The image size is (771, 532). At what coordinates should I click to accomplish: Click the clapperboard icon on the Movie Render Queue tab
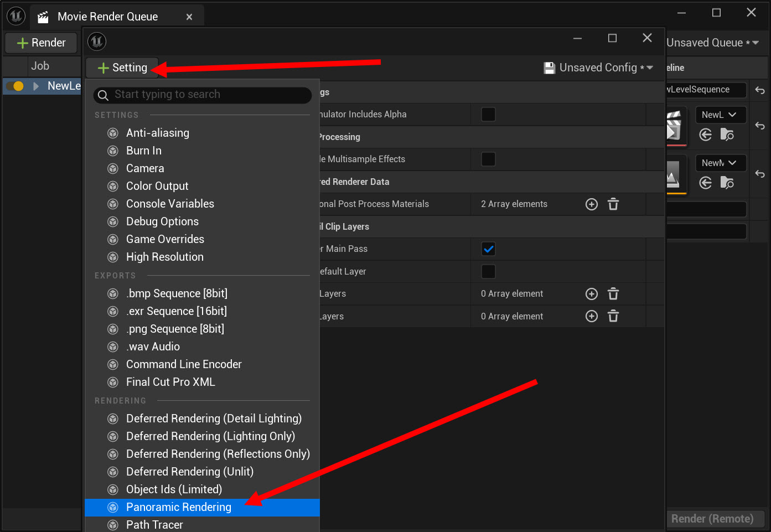[x=43, y=17]
